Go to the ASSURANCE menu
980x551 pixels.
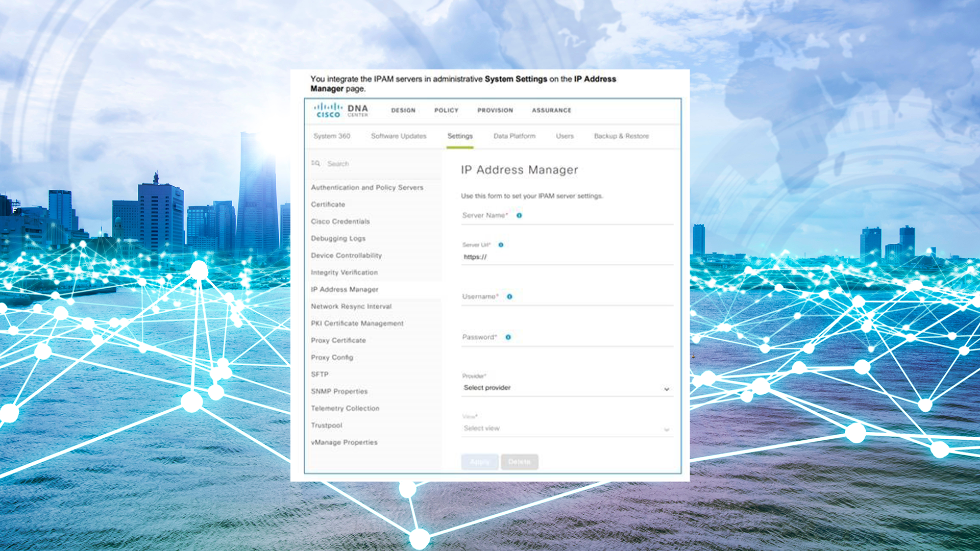(x=551, y=110)
